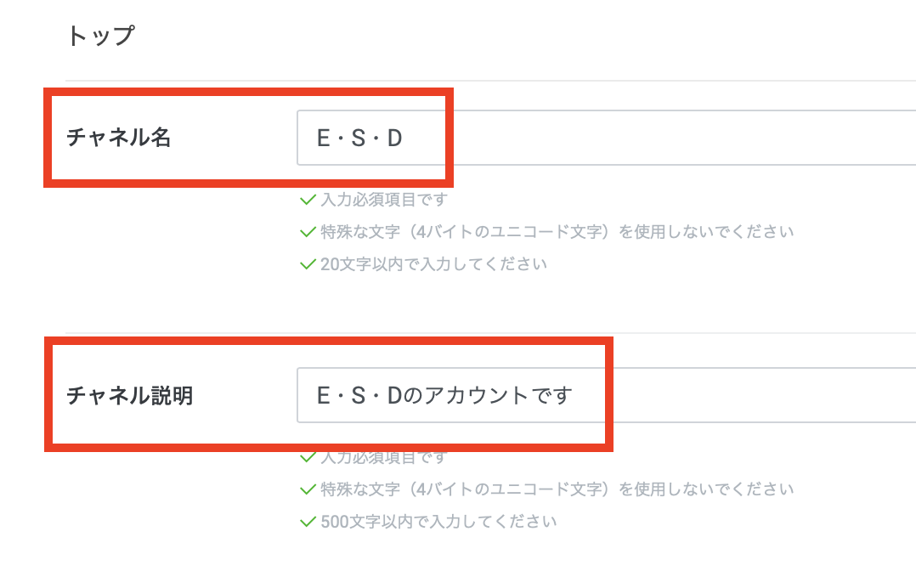The width and height of the screenshot is (916, 588).
Task: Click the 20文字以内で入力してください validation text
Action: click(433, 264)
